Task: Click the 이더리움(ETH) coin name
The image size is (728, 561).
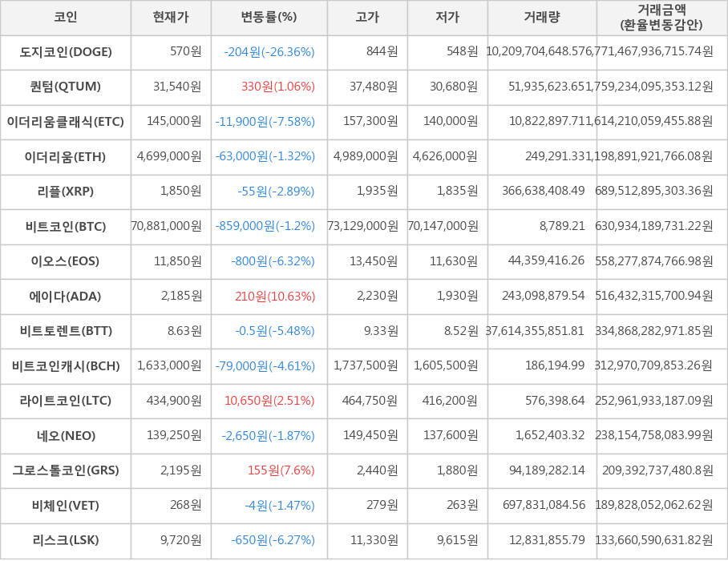Action: pyautogui.click(x=66, y=157)
